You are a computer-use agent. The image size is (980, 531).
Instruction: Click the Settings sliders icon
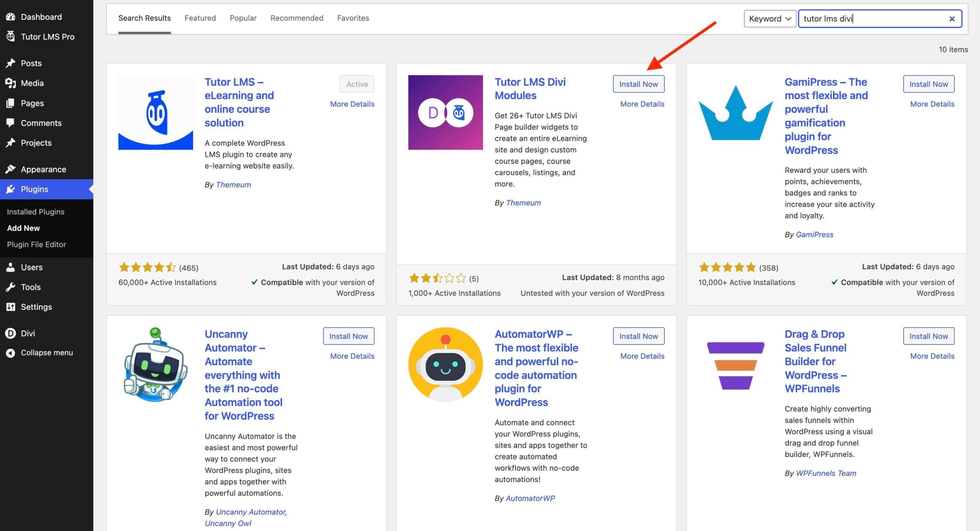click(10, 307)
